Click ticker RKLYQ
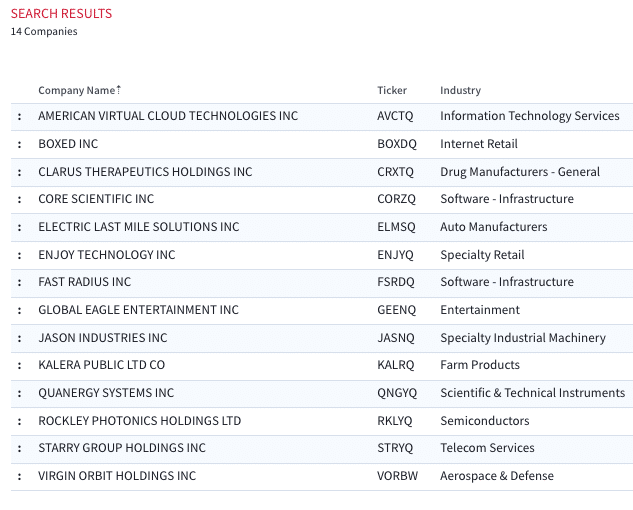The height and width of the screenshot is (510, 633). [395, 421]
